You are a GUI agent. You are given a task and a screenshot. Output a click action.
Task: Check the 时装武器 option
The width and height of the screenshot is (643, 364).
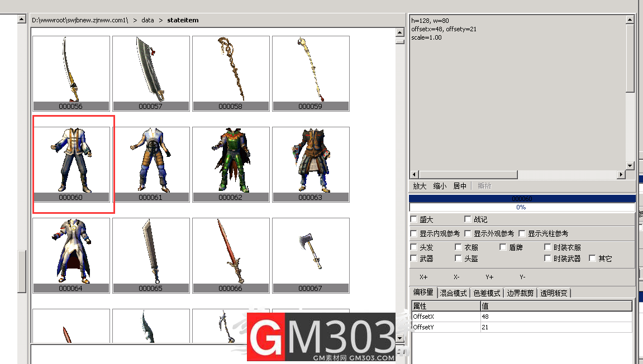547,258
